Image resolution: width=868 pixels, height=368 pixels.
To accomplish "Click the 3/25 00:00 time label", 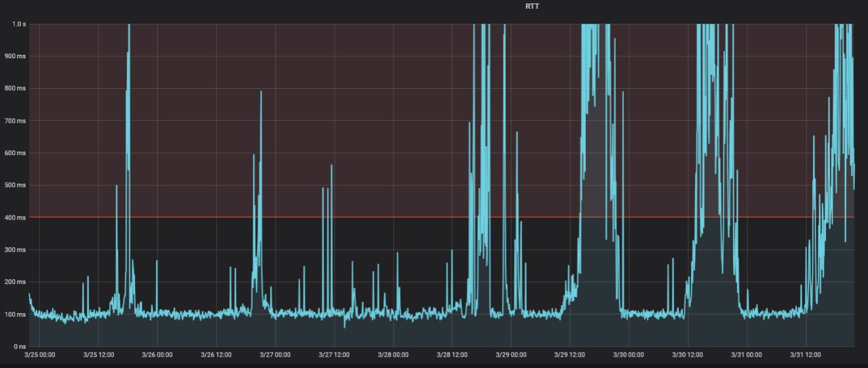I will [x=39, y=354].
